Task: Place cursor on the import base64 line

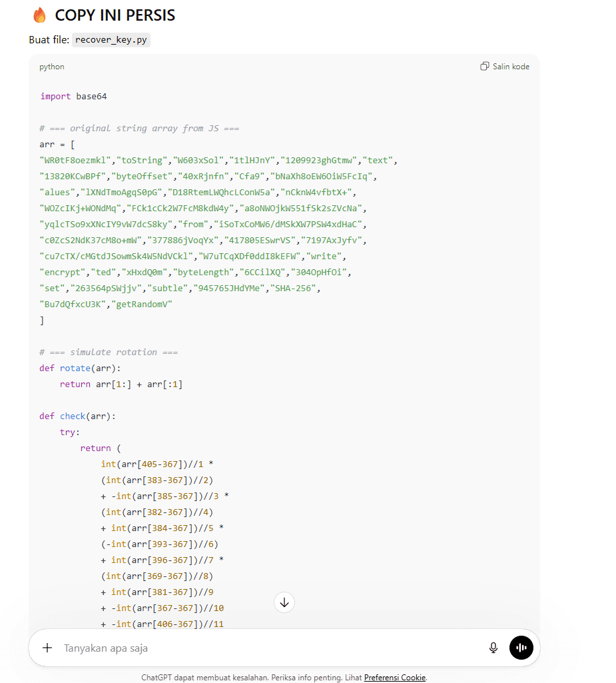Action: point(73,97)
